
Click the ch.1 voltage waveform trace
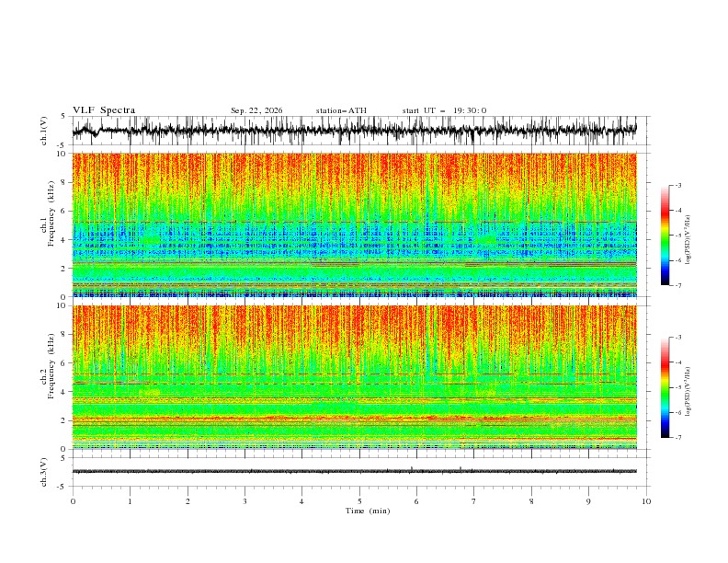click(x=354, y=131)
